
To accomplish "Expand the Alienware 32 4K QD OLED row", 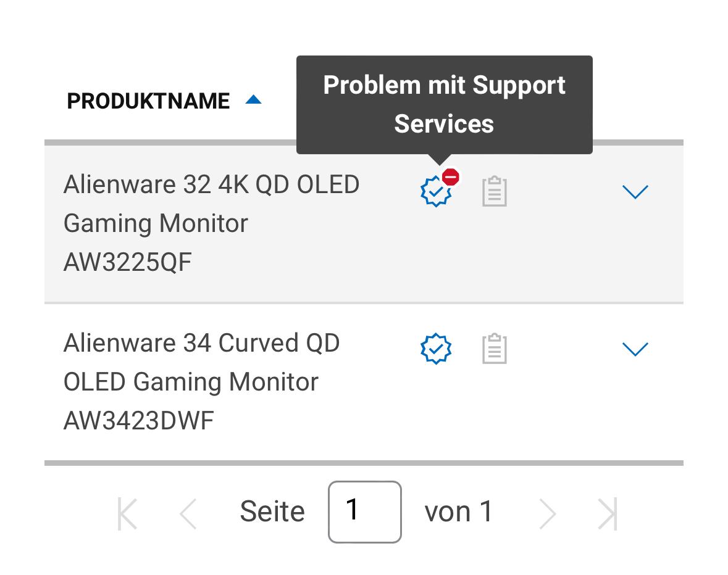I will click(x=635, y=192).
